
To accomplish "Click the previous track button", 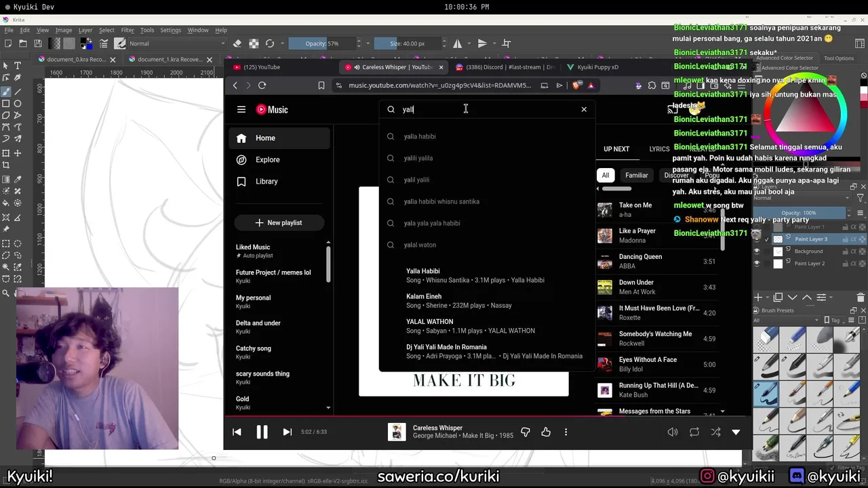I will click(237, 432).
